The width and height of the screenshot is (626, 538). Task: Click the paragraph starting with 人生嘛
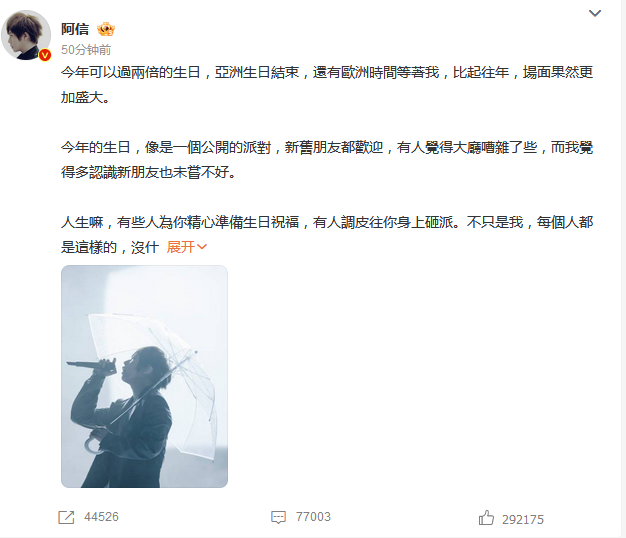(327, 235)
